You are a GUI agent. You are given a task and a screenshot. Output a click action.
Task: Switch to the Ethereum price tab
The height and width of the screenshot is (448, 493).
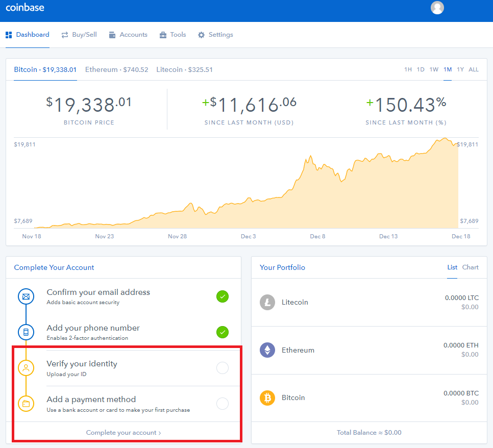(x=116, y=69)
